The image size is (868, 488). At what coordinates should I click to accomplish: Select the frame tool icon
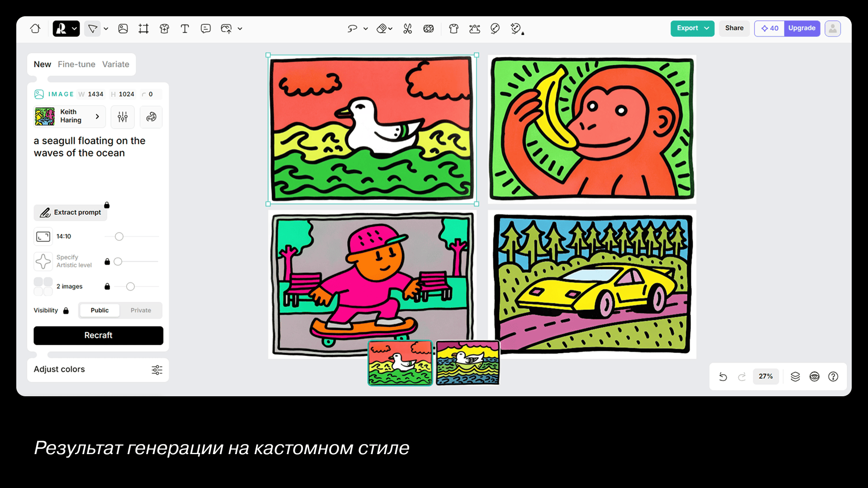[x=143, y=28]
